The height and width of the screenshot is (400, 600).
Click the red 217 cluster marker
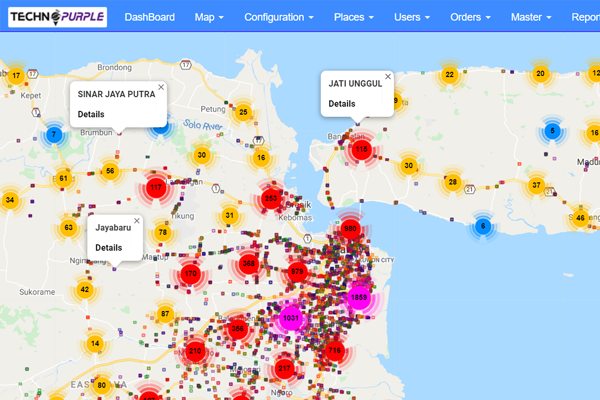click(x=284, y=369)
